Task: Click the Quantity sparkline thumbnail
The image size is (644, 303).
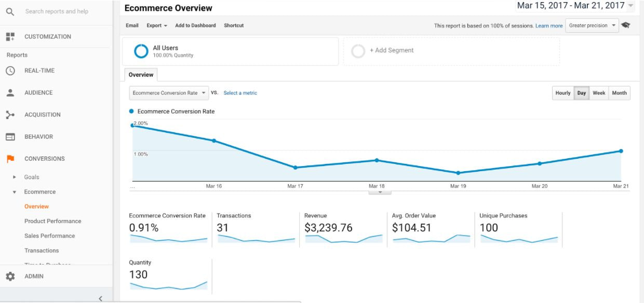Action: tap(168, 286)
